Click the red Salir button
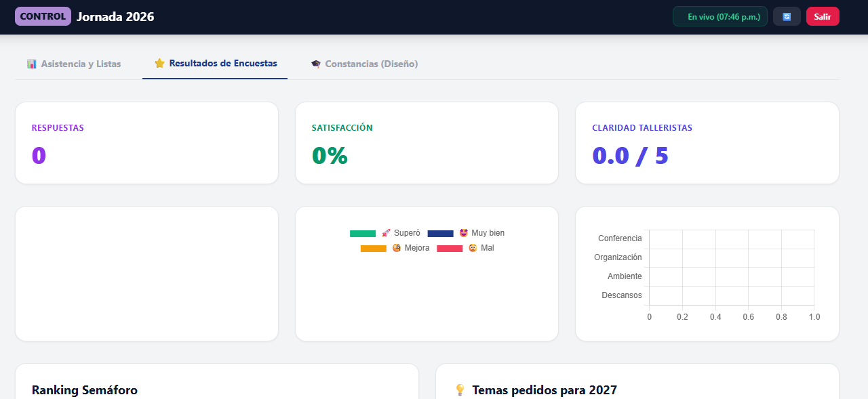Viewport: 868px width, 399px height. (x=823, y=16)
